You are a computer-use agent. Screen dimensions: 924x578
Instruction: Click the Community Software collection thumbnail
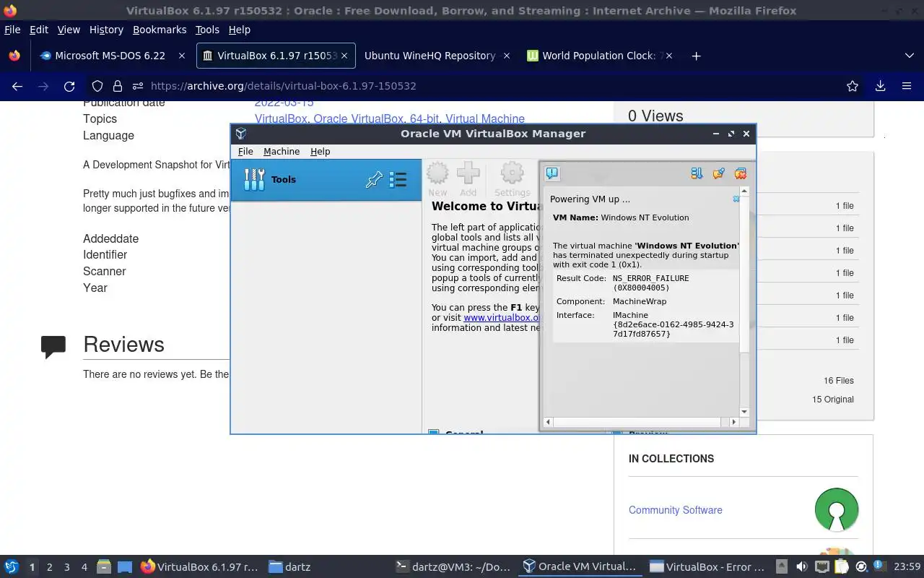click(836, 509)
